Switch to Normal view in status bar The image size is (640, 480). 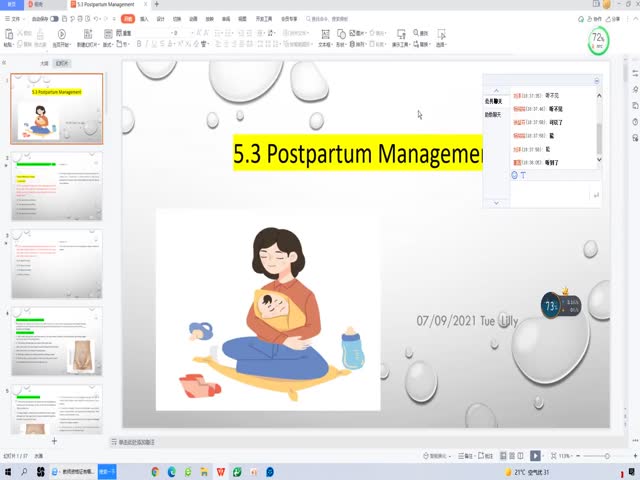[x=503, y=456]
